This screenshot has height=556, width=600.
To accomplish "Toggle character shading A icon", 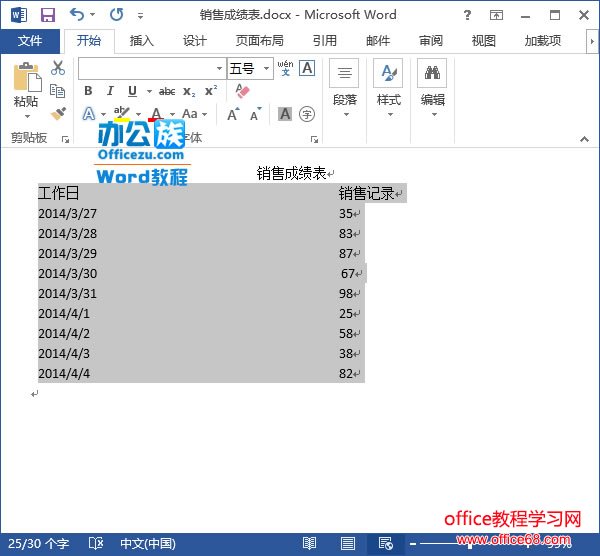I will click(x=285, y=114).
